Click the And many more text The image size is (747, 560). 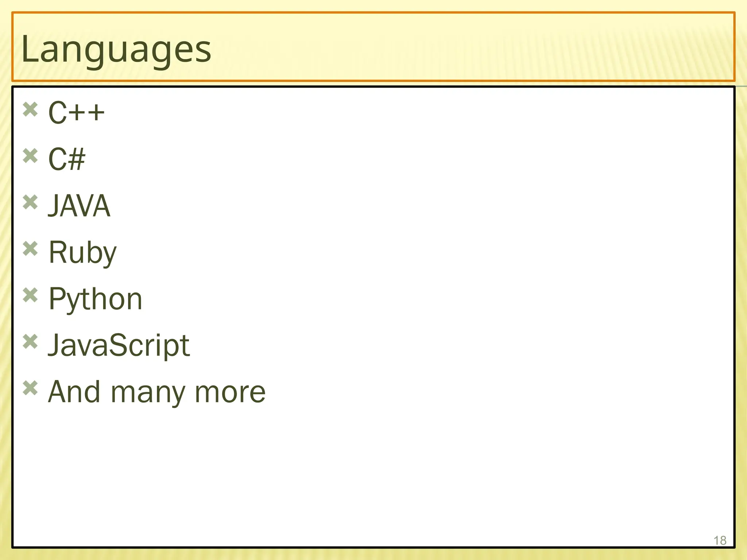[x=157, y=392]
